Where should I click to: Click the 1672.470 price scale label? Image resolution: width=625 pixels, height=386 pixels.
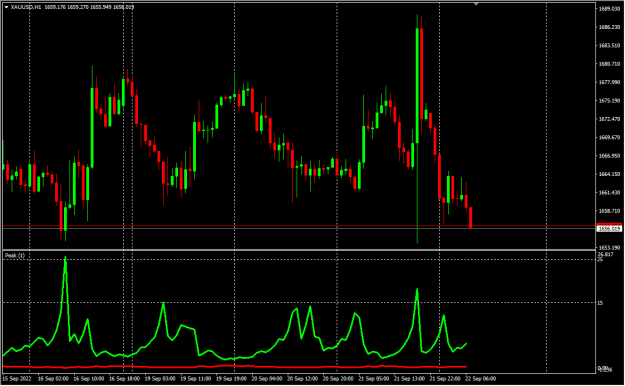pyautogui.click(x=609, y=119)
